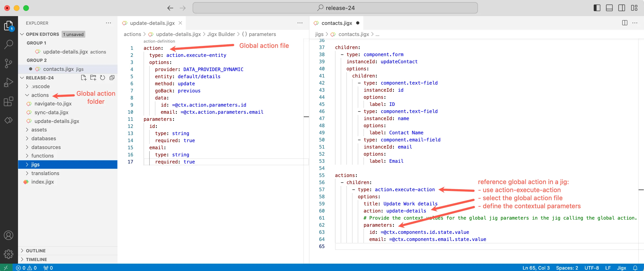Click the release-24 command center search box

pyautogui.click(x=335, y=8)
